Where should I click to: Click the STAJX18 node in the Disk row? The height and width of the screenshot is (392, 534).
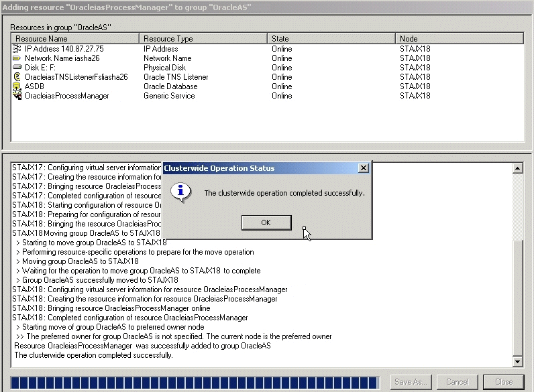[x=415, y=68]
